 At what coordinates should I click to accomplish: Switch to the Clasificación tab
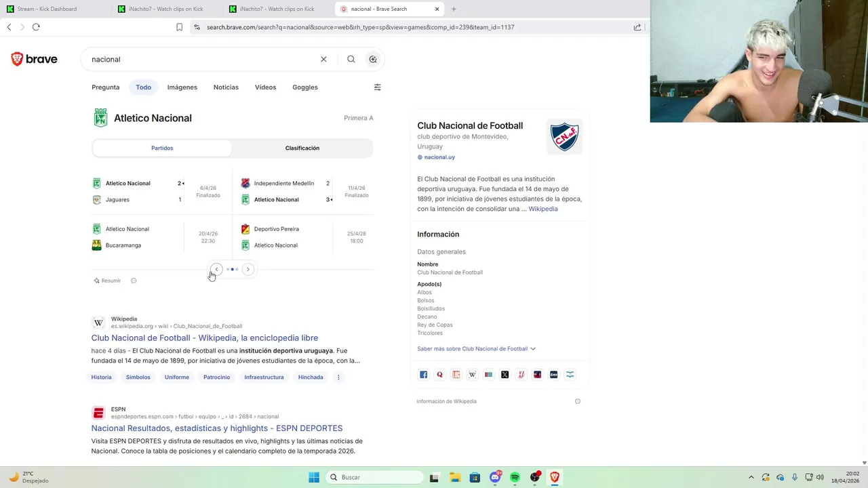[x=302, y=148]
